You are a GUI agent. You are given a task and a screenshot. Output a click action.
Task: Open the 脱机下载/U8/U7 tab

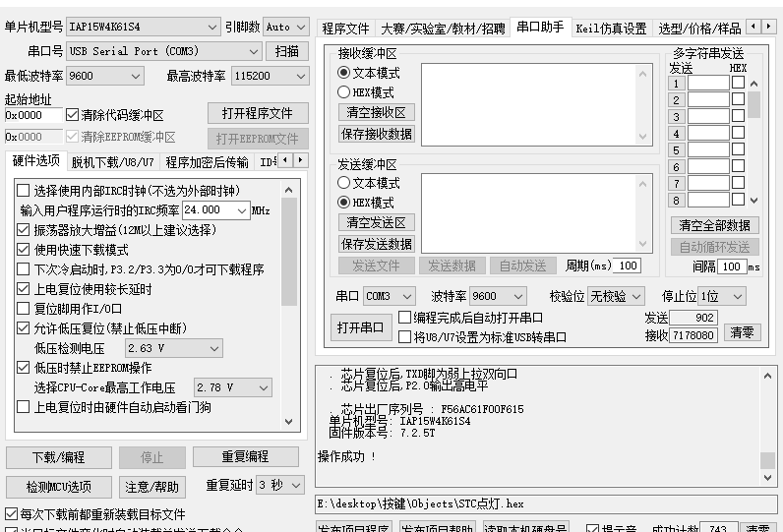[112, 161]
